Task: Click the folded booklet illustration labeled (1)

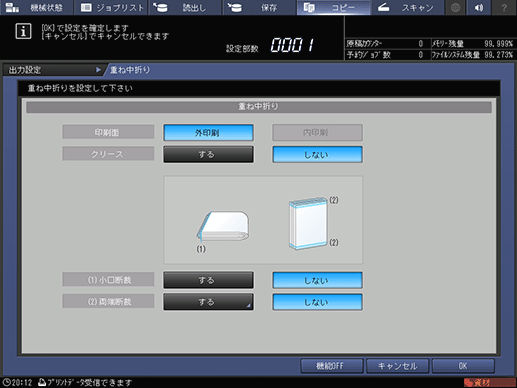Action: [x=223, y=226]
